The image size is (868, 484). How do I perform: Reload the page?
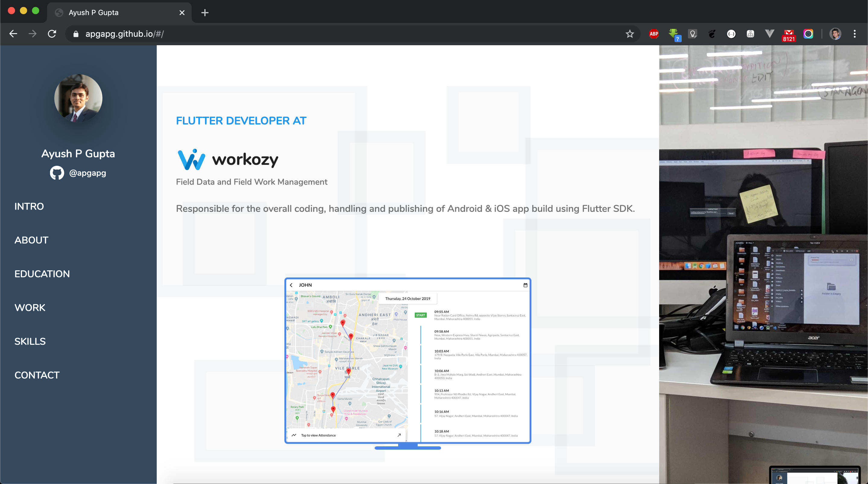pos(52,34)
